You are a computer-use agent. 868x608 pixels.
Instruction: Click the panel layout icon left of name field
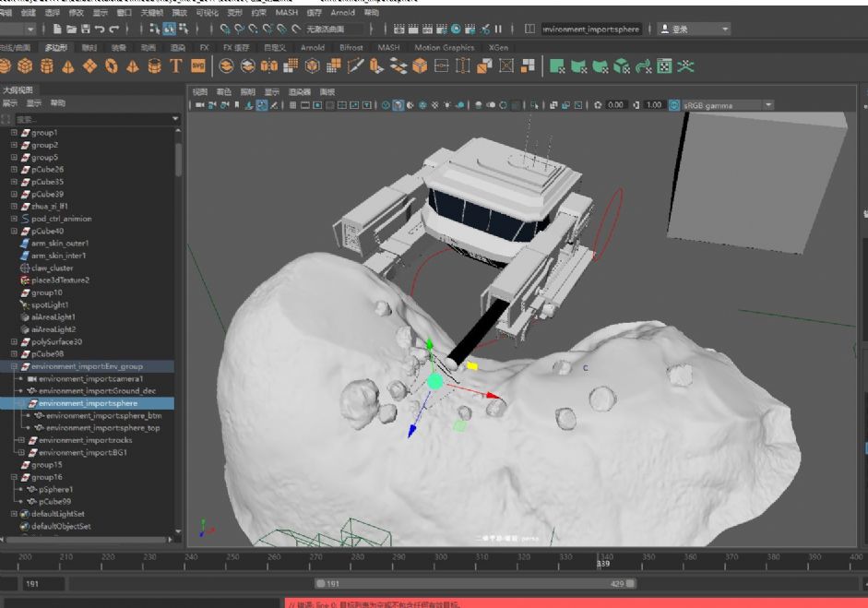[529, 29]
